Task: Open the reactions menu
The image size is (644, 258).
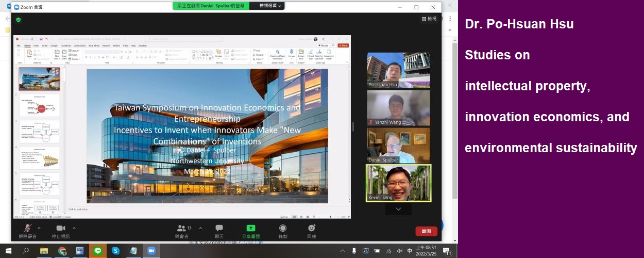Action: (311, 228)
